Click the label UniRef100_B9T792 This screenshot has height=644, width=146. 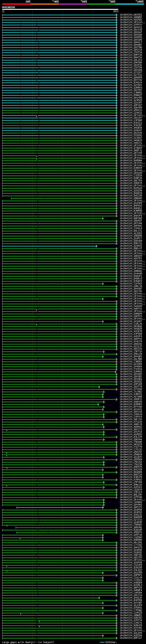tap(131, 80)
